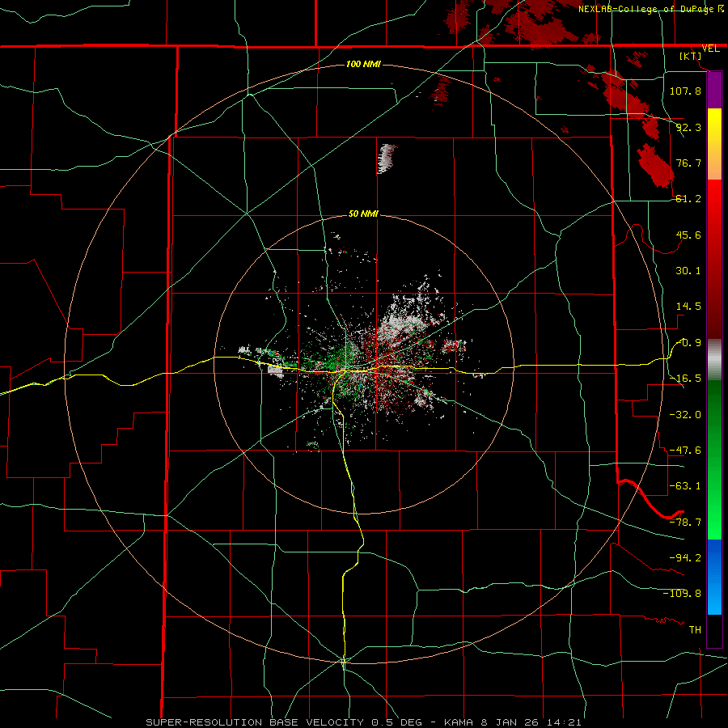Click the VEL legend title
The width and height of the screenshot is (728, 728).
710,49
